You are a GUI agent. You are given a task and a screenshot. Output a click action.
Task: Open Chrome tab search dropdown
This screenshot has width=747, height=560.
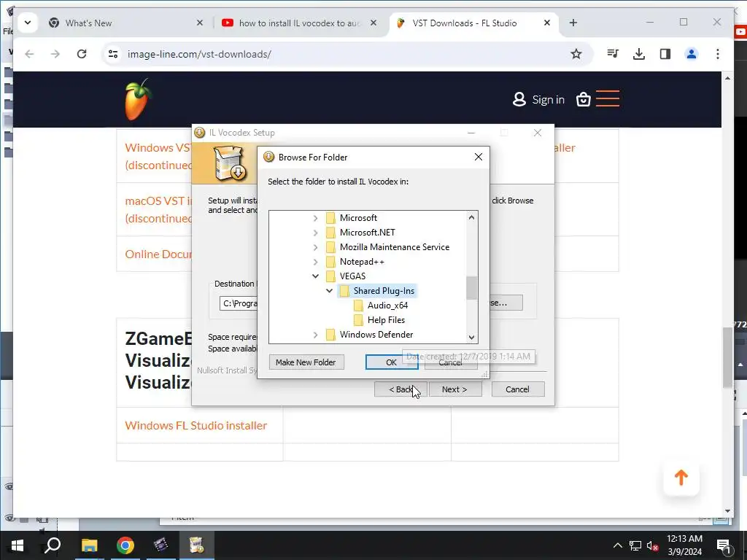pos(28,23)
